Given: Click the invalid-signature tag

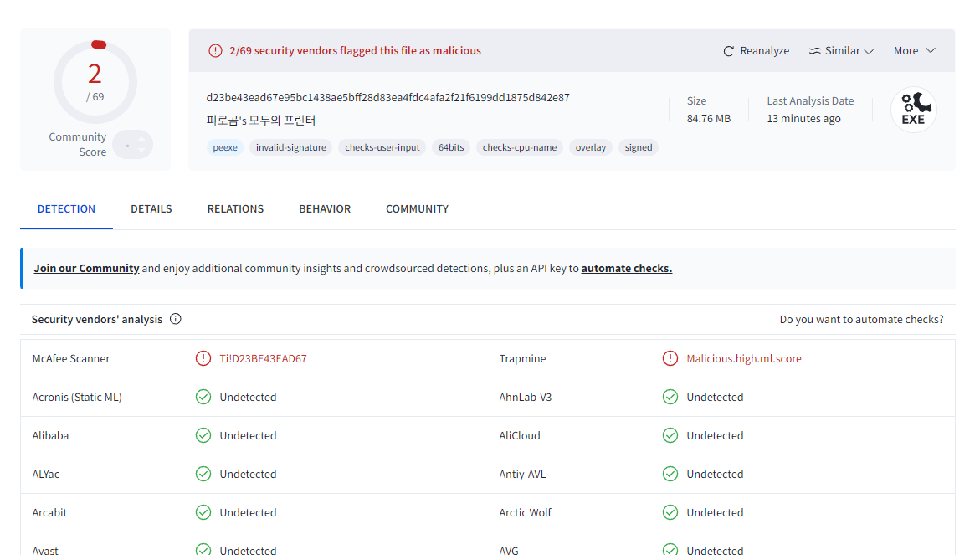Looking at the screenshot, I should pos(291,148).
